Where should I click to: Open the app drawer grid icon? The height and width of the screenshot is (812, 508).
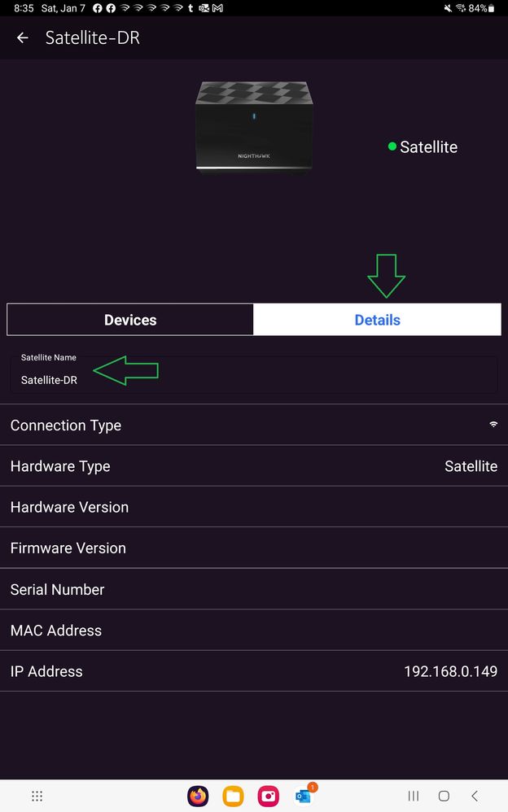pos(37,796)
